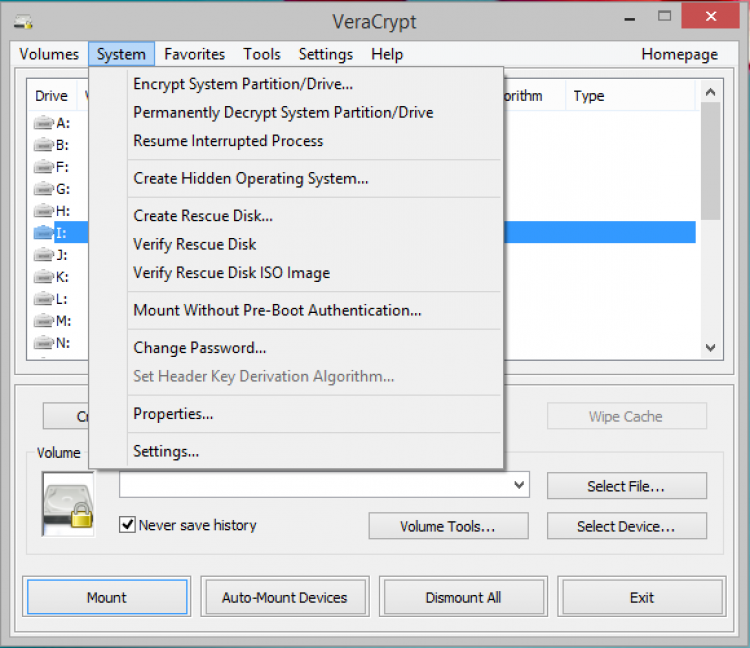The width and height of the screenshot is (750, 648).
Task: Click the drive A: icon
Action: pyautogui.click(x=44, y=123)
